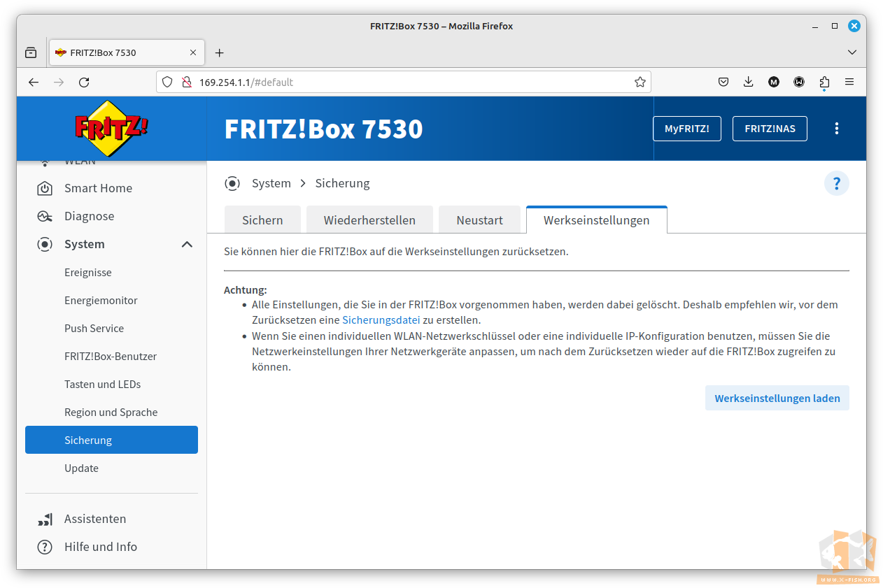This screenshot has height=588, width=883.
Task: Focus the address bar showing 169.254.1.1
Action: click(404, 82)
